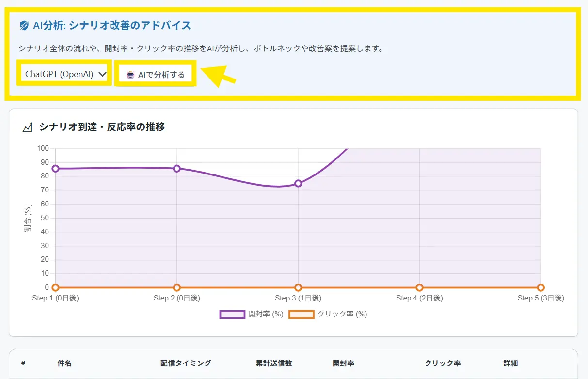The image size is (588, 379).
Task: Toggle the orange クリック率 (%) legend swatch
Action: (x=301, y=314)
